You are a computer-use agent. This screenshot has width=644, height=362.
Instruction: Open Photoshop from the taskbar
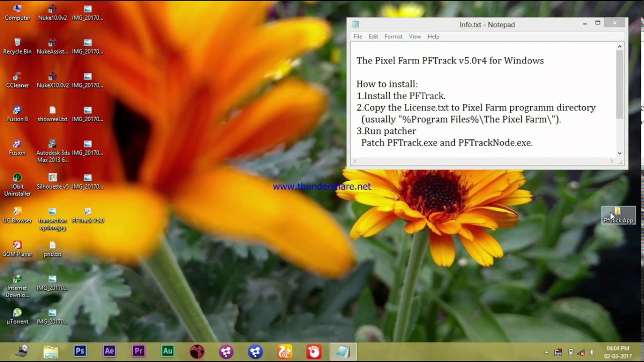point(80,351)
